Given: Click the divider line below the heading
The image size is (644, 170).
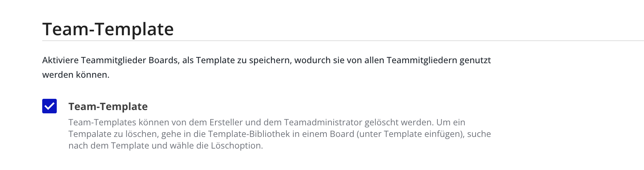Looking at the screenshot, I should click(x=343, y=41).
